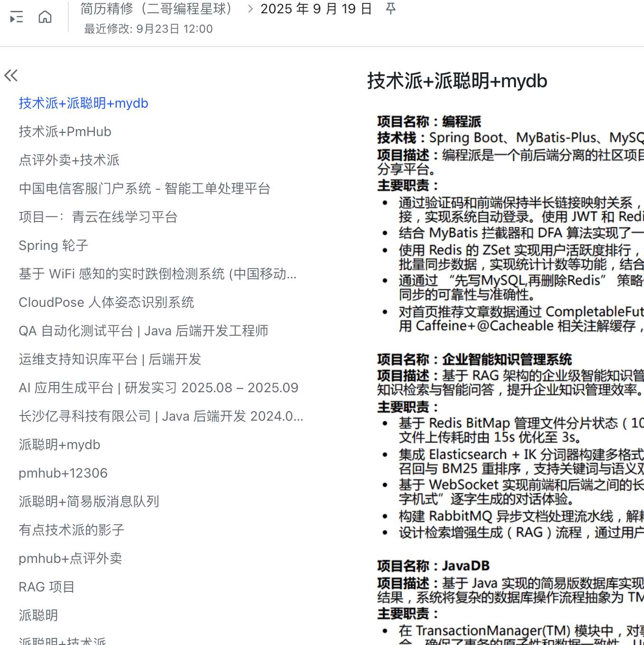Click the breadcrumb arrow separator
The width and height of the screenshot is (644, 645).
tap(250, 9)
